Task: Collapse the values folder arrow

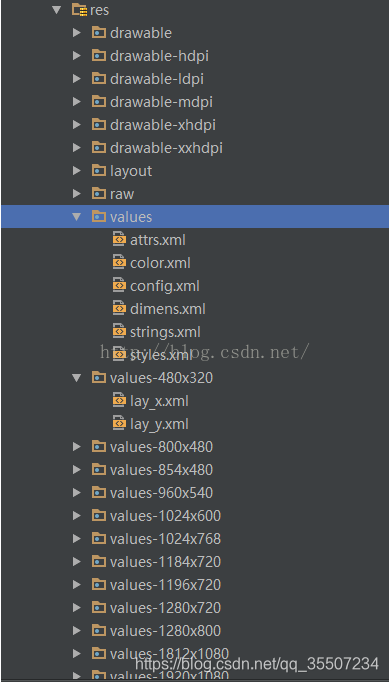Action: [x=77, y=216]
